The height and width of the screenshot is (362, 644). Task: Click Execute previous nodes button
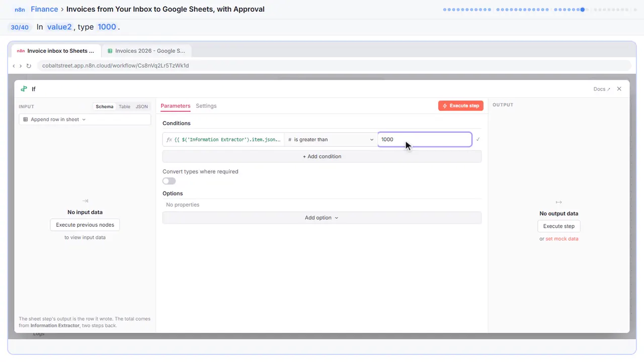[x=85, y=225]
